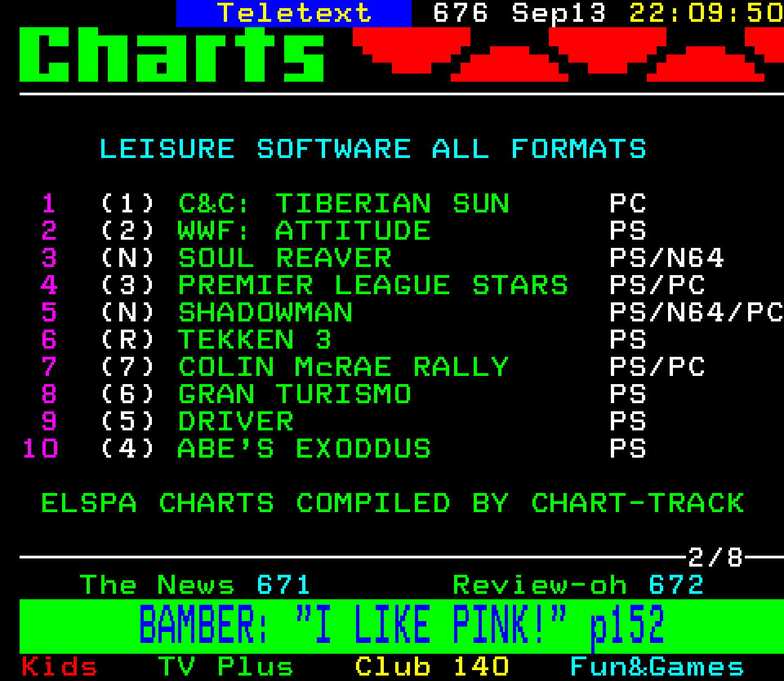Click the PS format for WWF: Attitude
Viewport: 784px width, 681px height.
point(628,231)
